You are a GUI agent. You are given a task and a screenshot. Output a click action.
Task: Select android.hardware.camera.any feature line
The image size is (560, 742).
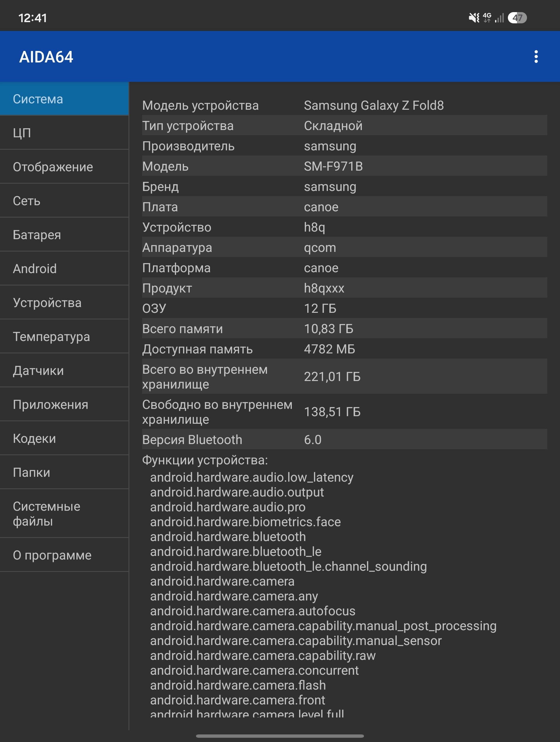pyautogui.click(x=234, y=596)
